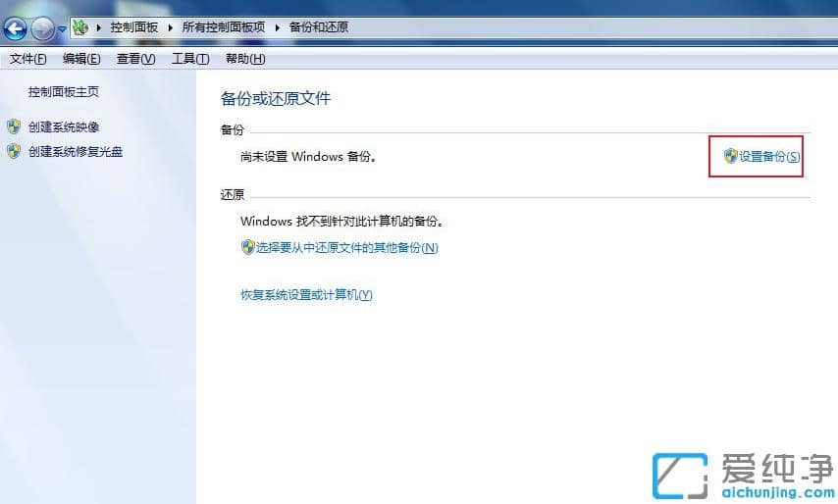Click the Control Panel icon in address bar
Image resolution: width=838 pixels, height=504 pixels.
pyautogui.click(x=80, y=27)
